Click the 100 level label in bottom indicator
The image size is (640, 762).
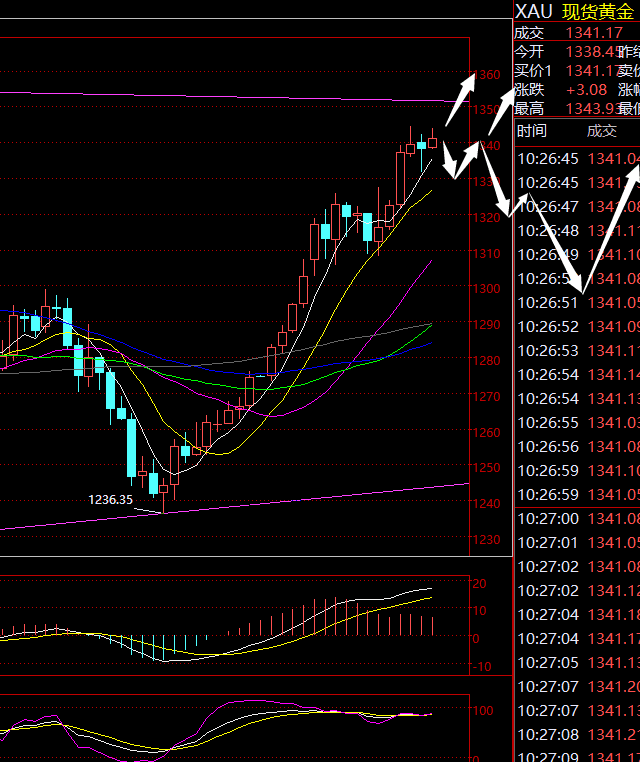482,710
